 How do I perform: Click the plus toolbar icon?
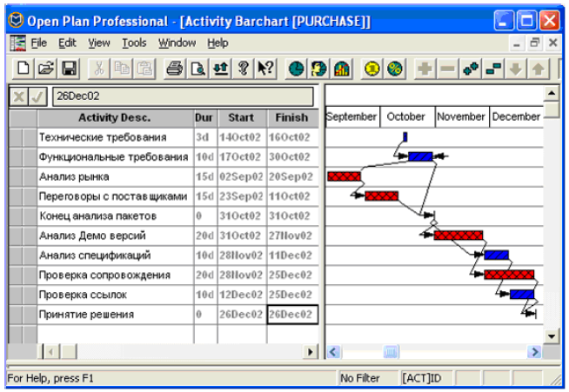click(x=425, y=69)
